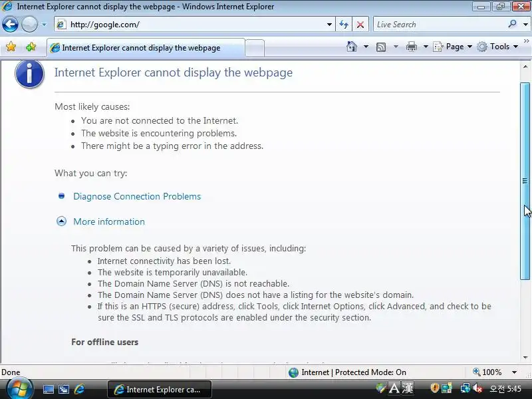Click 'For offline users' heading
This screenshot has width=532, height=399.
click(105, 342)
